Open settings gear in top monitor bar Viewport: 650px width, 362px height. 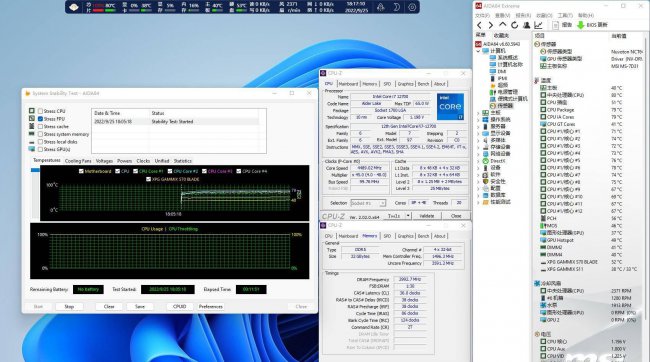(412, 7)
